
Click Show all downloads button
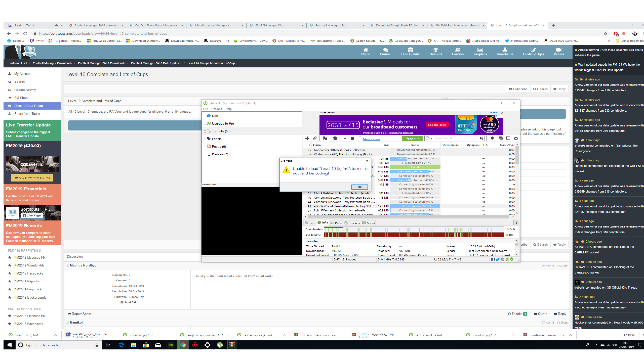point(629,335)
